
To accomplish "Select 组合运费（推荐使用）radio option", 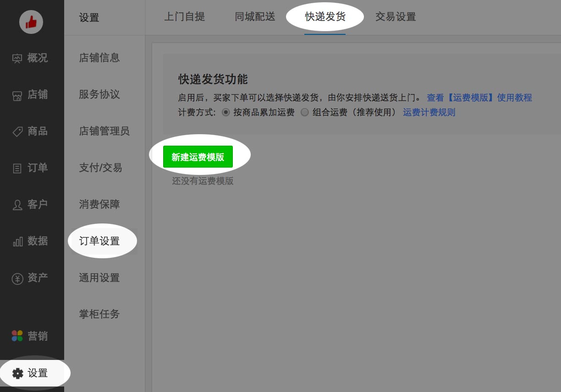I will click(x=305, y=112).
